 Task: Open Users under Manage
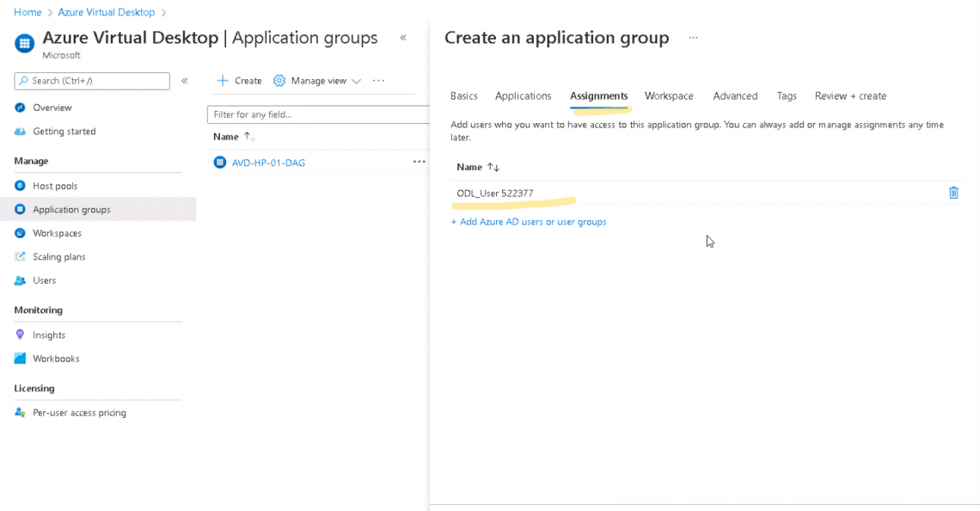click(x=46, y=280)
